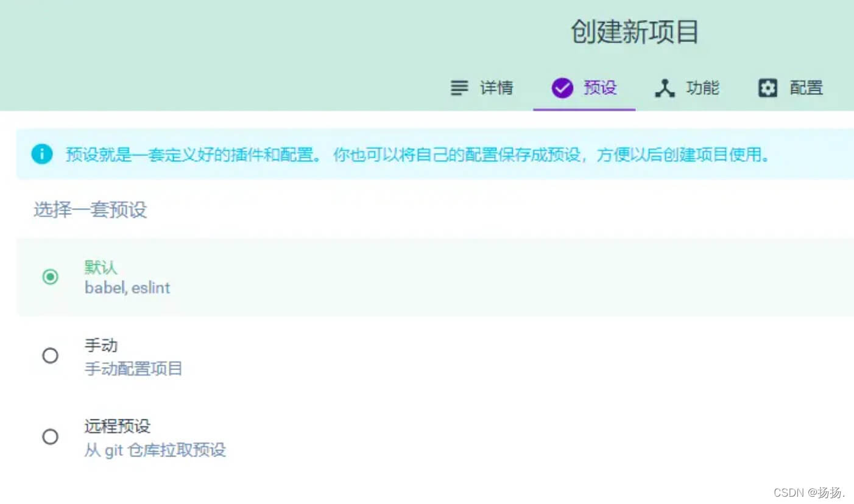Select the 手动 radio button
The height and width of the screenshot is (504, 854).
(x=50, y=355)
